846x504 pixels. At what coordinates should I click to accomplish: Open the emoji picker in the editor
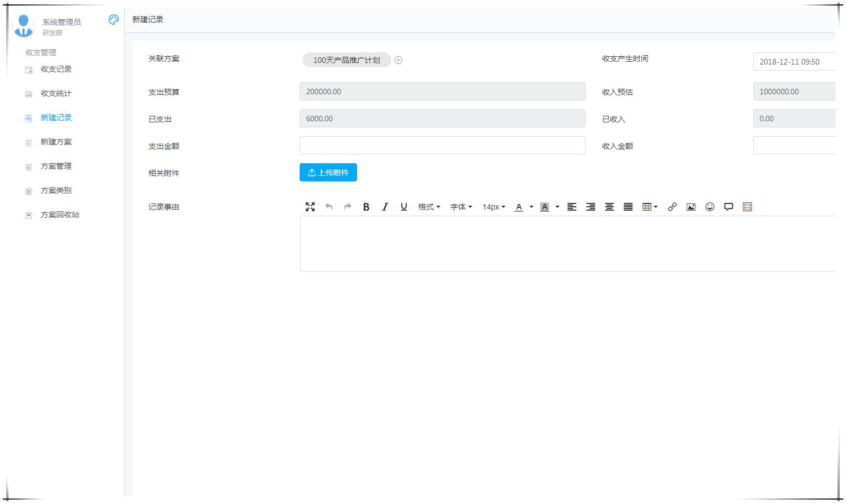[710, 207]
